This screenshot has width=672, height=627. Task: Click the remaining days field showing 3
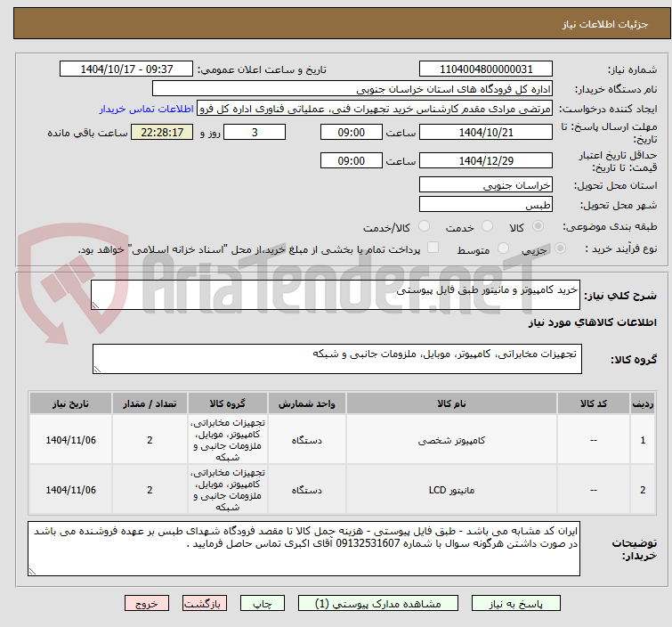[255, 132]
